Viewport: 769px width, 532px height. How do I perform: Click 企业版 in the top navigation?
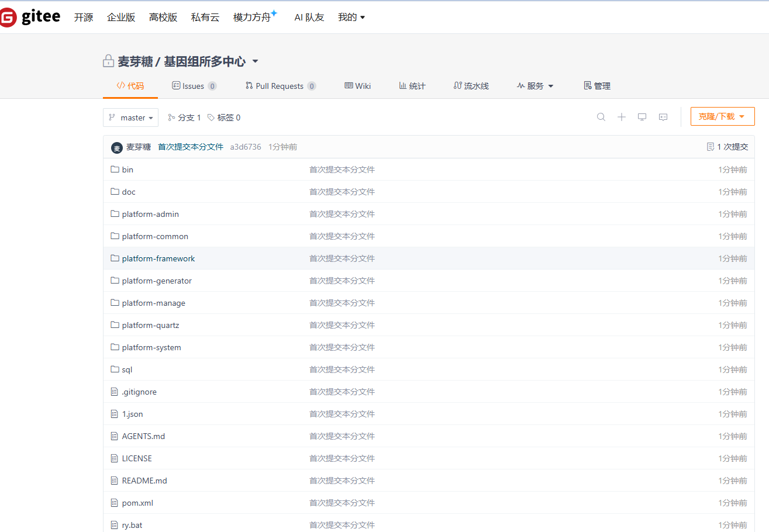pyautogui.click(x=121, y=18)
